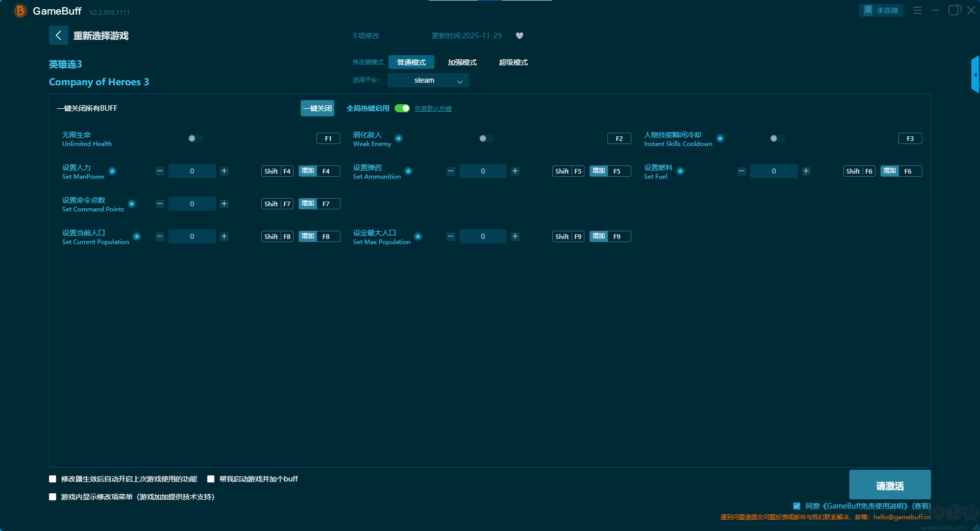980x531 pixels.
Task: Click the heart favorite icon
Action: 520,36
